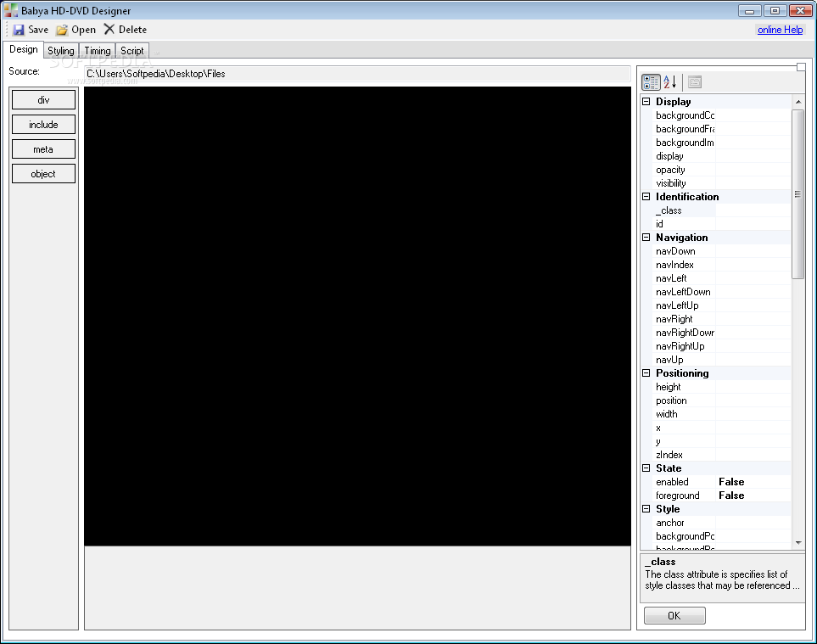The width and height of the screenshot is (817, 644).
Task: Click the Open label in toolbar
Action: (83, 30)
